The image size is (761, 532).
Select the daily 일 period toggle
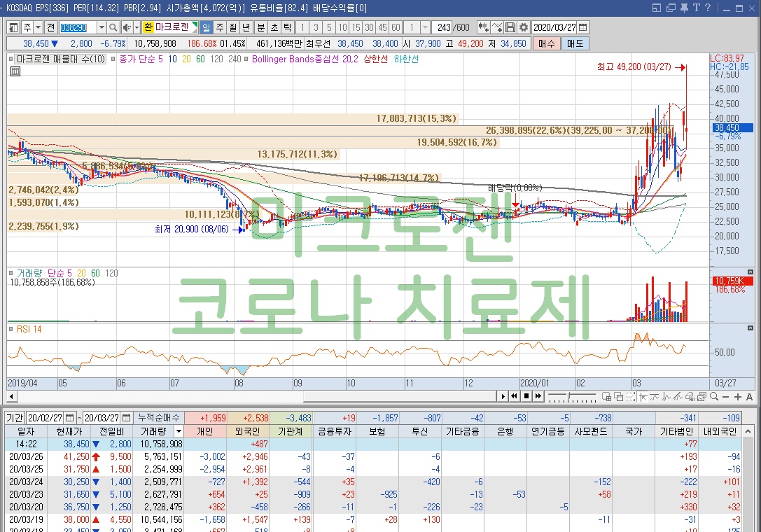click(207, 28)
